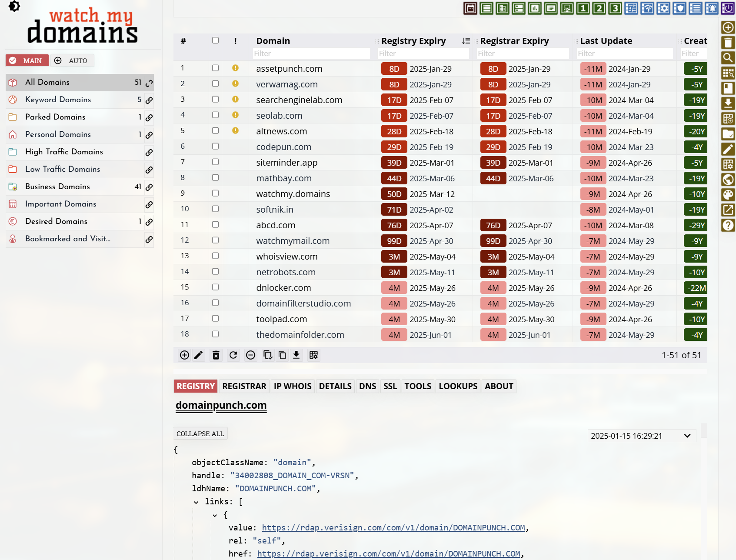
Task: Open the shield security settings icon
Action: coord(679,8)
